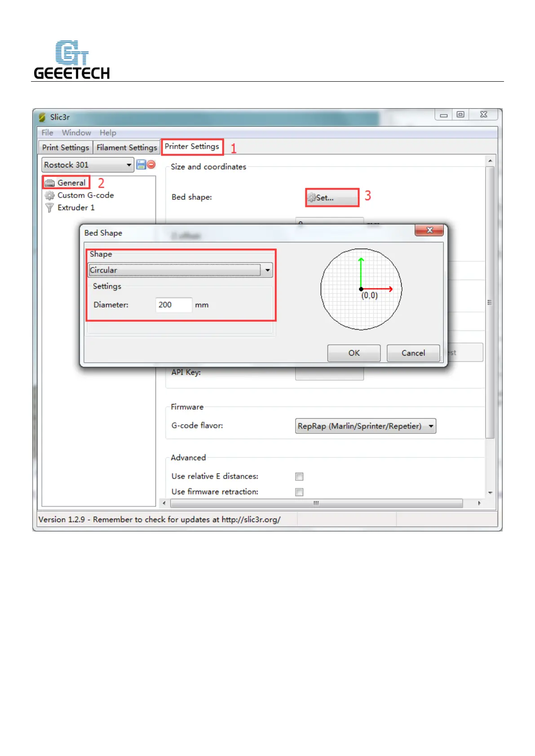Select General in the settings tree
Image resolution: width=535 pixels, height=756 pixels.
coord(71,183)
